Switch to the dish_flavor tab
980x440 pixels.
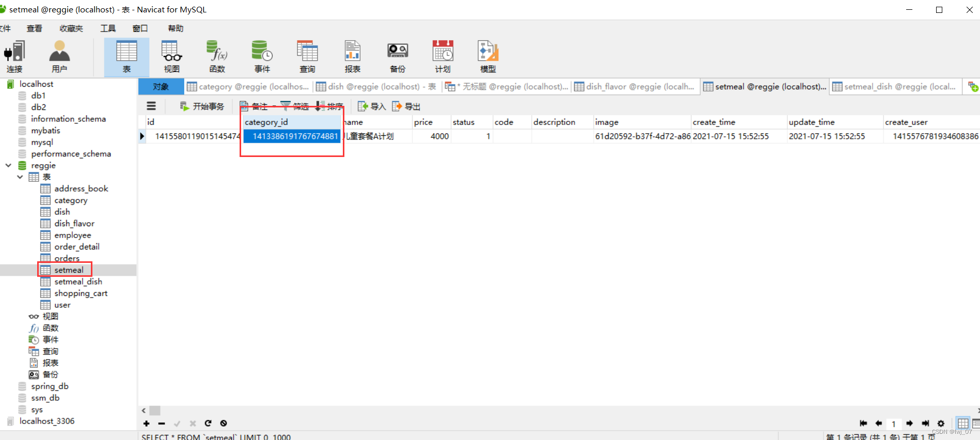635,87
